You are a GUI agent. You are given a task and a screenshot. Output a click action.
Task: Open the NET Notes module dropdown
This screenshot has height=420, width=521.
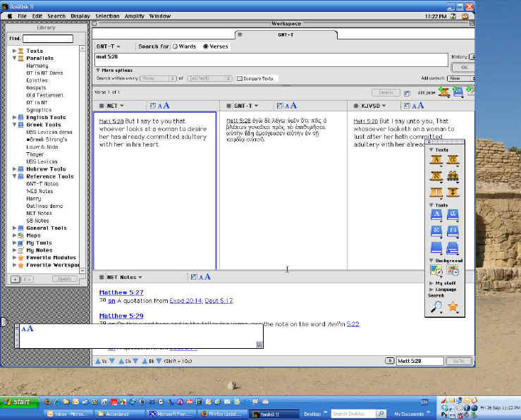click(x=124, y=277)
